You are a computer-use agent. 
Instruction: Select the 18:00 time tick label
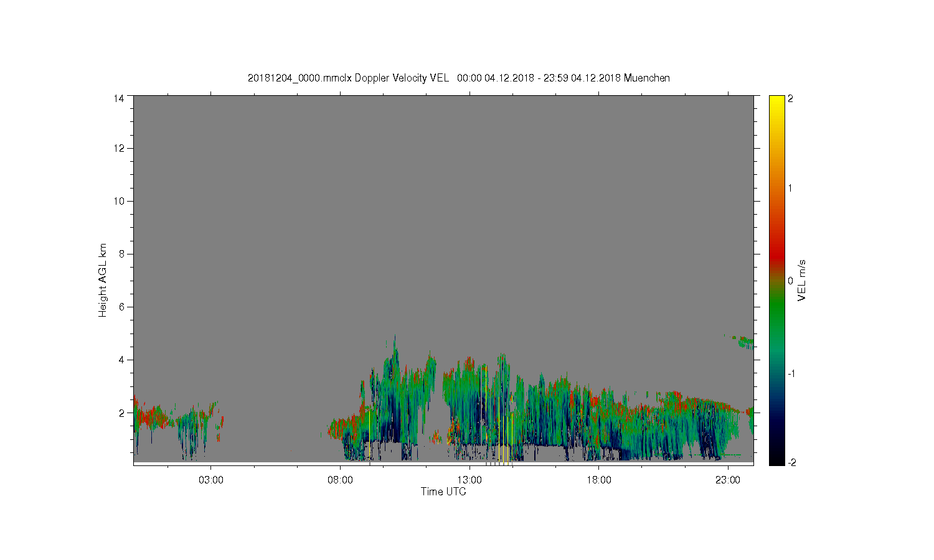(598, 480)
